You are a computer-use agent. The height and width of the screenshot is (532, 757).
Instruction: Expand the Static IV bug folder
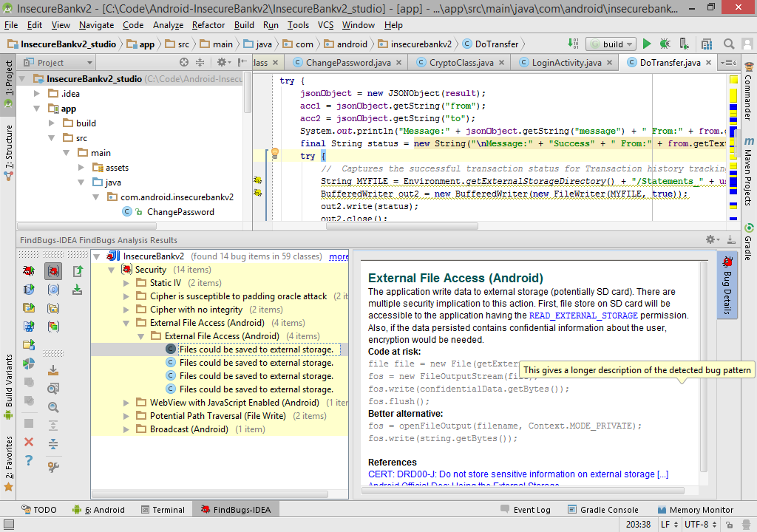point(126,283)
